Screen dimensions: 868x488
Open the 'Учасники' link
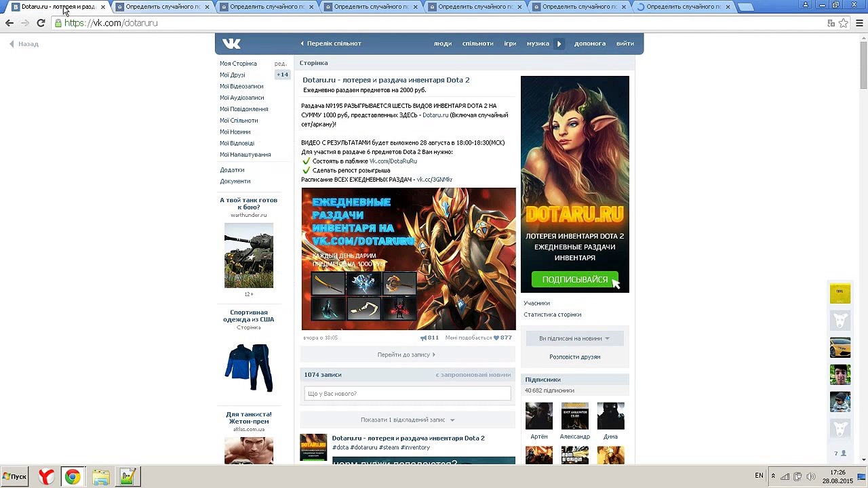[537, 303]
